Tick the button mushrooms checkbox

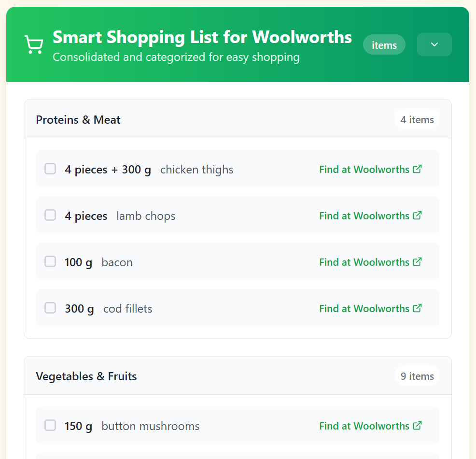click(x=50, y=425)
